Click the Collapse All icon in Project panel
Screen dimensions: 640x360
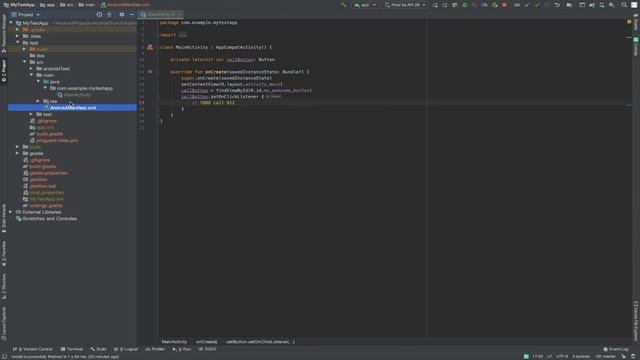[109, 14]
